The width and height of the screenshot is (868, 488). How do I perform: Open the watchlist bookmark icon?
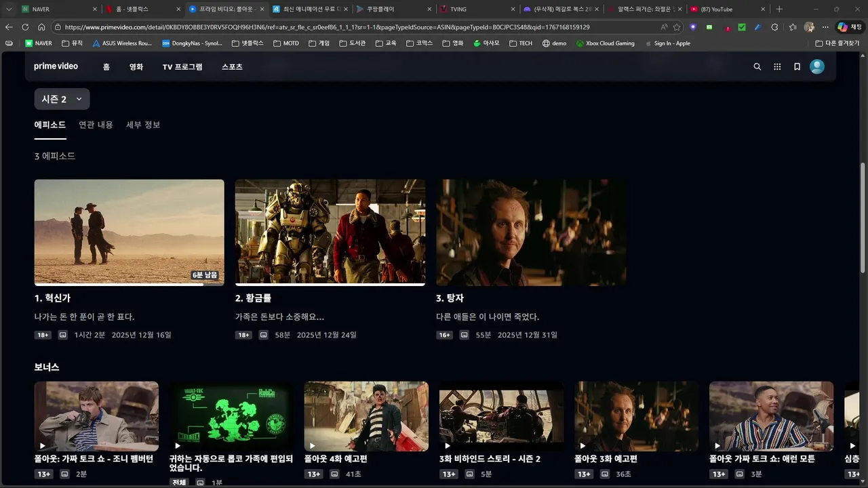[797, 66]
